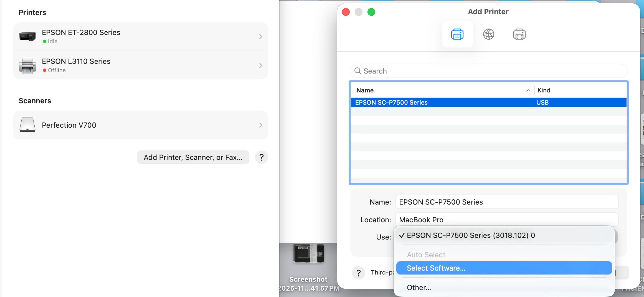644x297 pixels.
Task: Select EPSON SC-P7500 Series row in list
Action: point(488,102)
